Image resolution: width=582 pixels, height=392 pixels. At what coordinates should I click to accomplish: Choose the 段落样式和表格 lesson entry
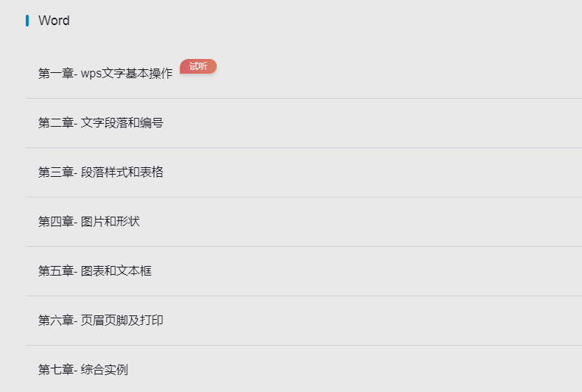(x=122, y=172)
